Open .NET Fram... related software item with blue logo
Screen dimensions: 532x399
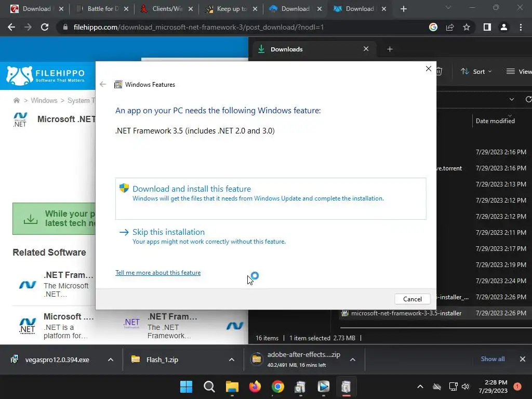[54, 284]
